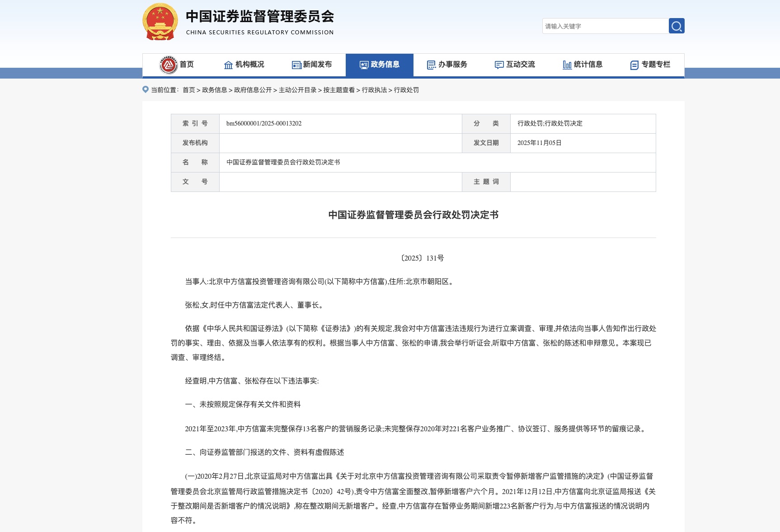Click the heading 二、向证券监管部门报送的文件、资料有虚假陈述
780x532 pixels.
click(265, 452)
